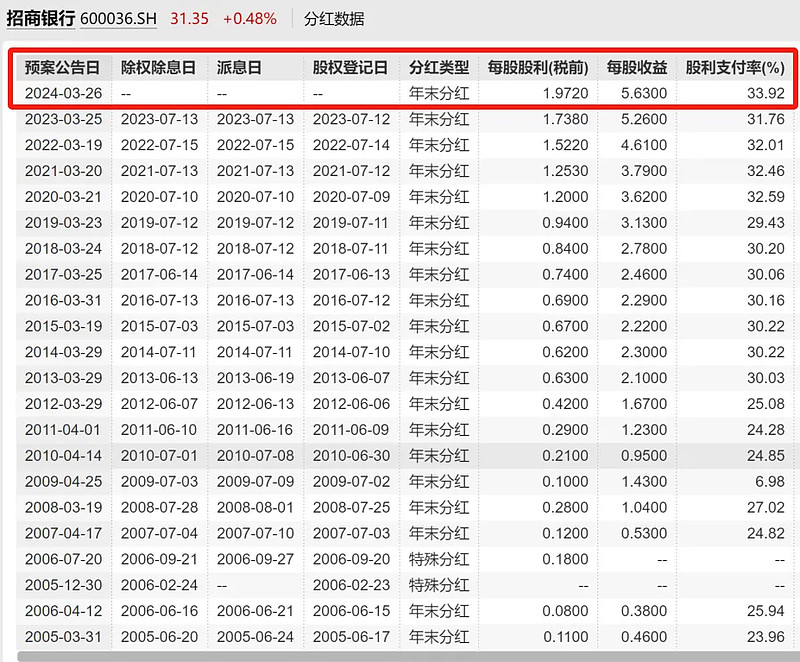Image resolution: width=800 pixels, height=662 pixels.
Task: Select announcement date 2024-03-26
Action: [63, 93]
